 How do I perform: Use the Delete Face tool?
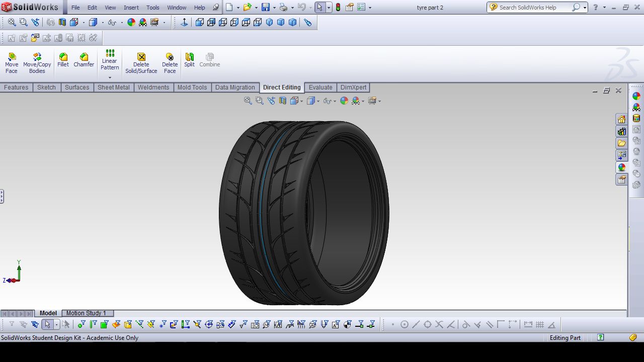tap(170, 63)
